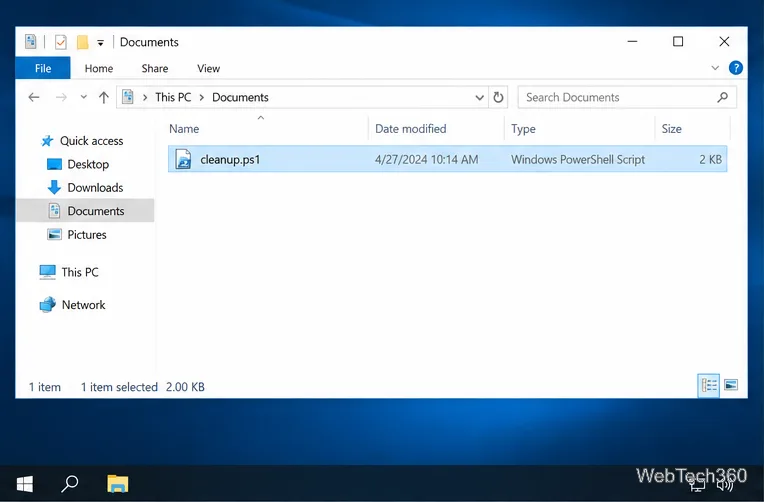Click the first breadcrumb chevron before This PC

(x=145, y=97)
